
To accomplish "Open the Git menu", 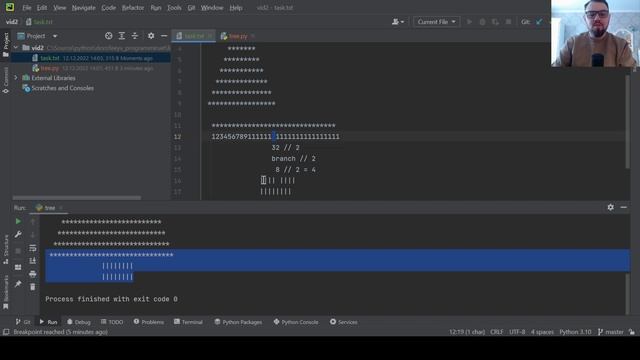I will [x=191, y=8].
